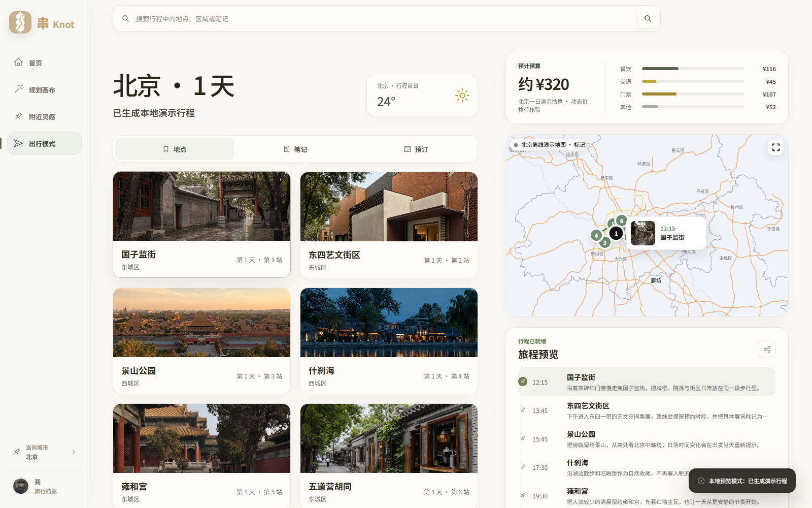Select map marker 3

point(604,243)
